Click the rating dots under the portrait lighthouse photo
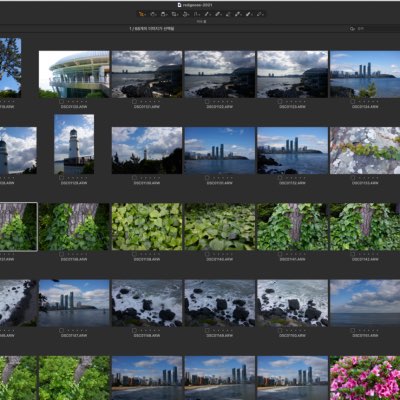The height and width of the screenshot is (400, 400). pyautogui.click(x=77, y=178)
